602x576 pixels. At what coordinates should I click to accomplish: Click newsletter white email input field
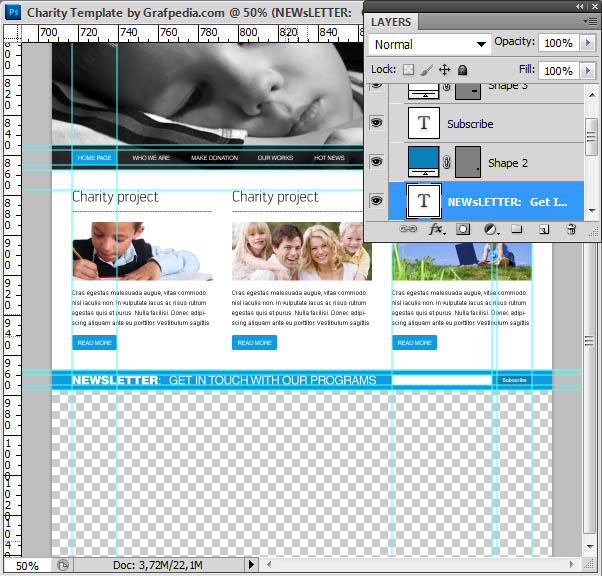(442, 380)
